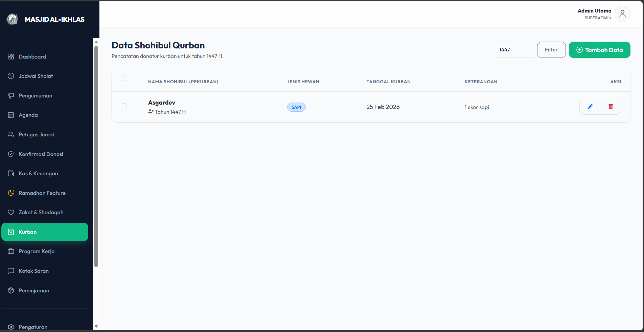This screenshot has width=644, height=332.
Task: Click the date 25 Feb 2026
Action: click(x=383, y=107)
